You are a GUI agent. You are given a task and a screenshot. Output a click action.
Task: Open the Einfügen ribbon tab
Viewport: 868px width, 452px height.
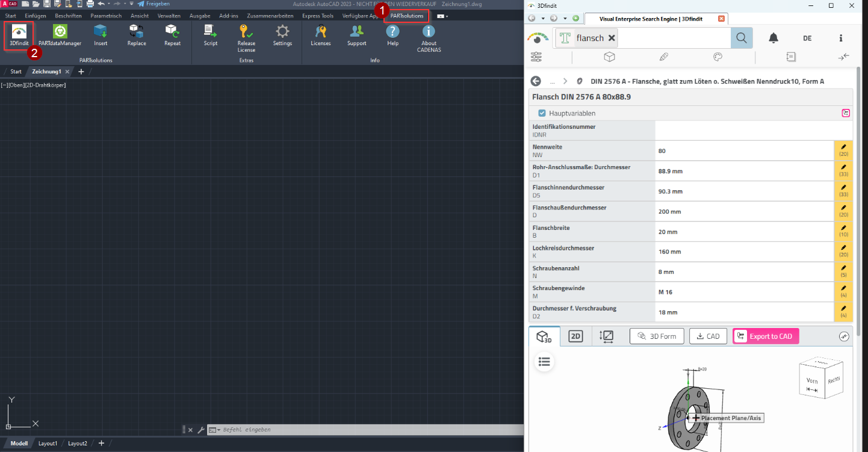pos(36,16)
